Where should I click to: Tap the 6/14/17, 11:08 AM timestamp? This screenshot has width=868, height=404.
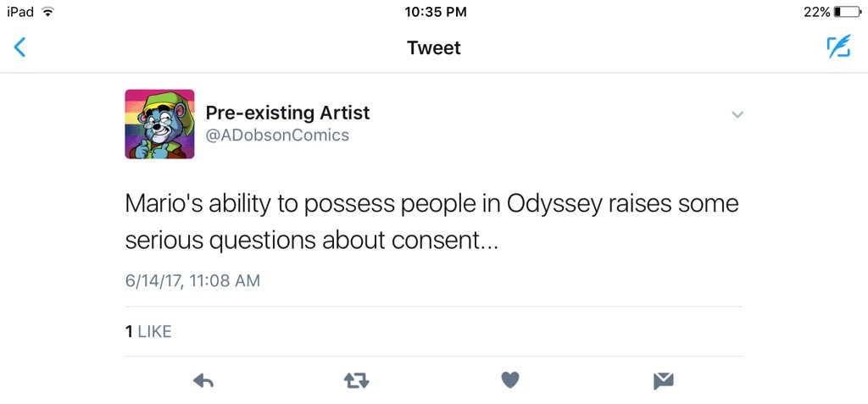coord(192,280)
